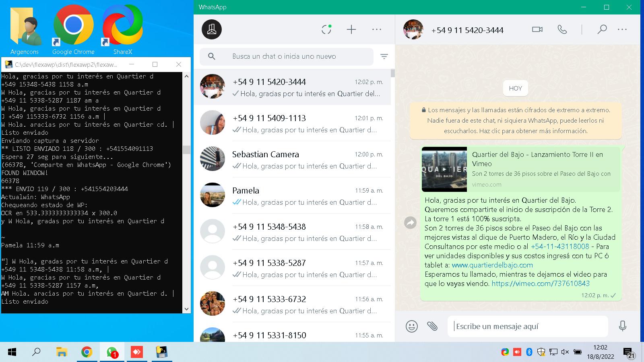
Task: Open your WhatsApp profile avatar
Action: [212, 29]
